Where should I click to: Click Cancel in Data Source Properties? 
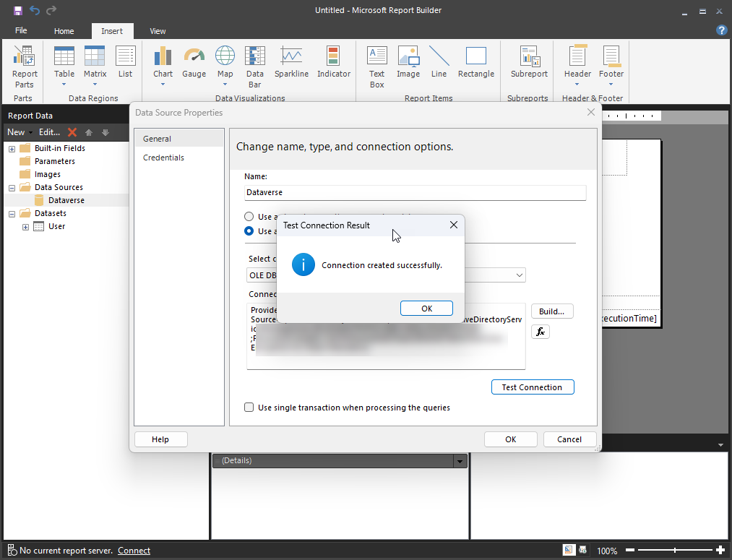[569, 439]
